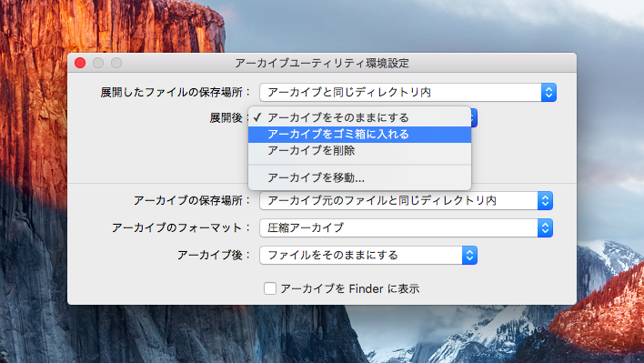Expand アーカイブのフォーマット popup showing 圧縮アーカイブ
The image size is (644, 363).
[x=407, y=228]
